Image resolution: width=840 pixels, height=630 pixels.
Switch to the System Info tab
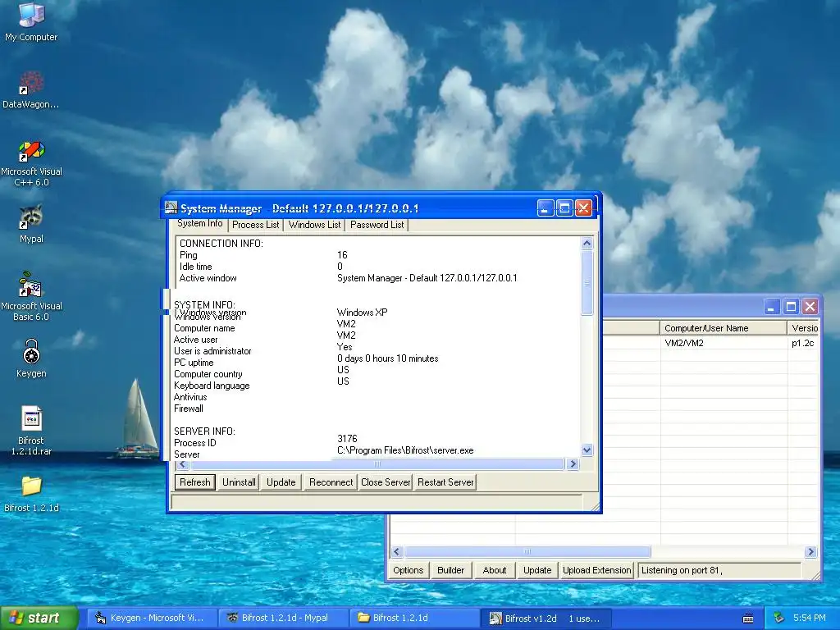(200, 223)
